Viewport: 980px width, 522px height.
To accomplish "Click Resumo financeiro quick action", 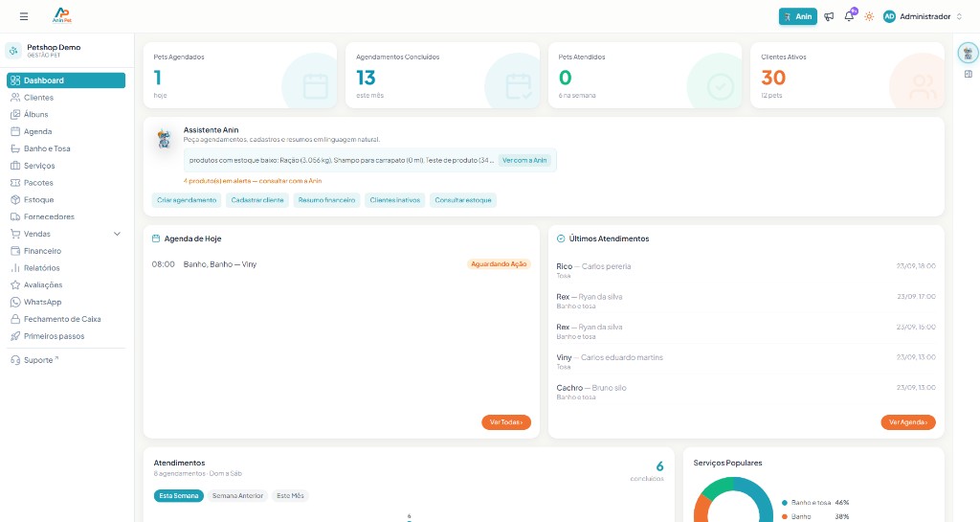I will coord(326,200).
